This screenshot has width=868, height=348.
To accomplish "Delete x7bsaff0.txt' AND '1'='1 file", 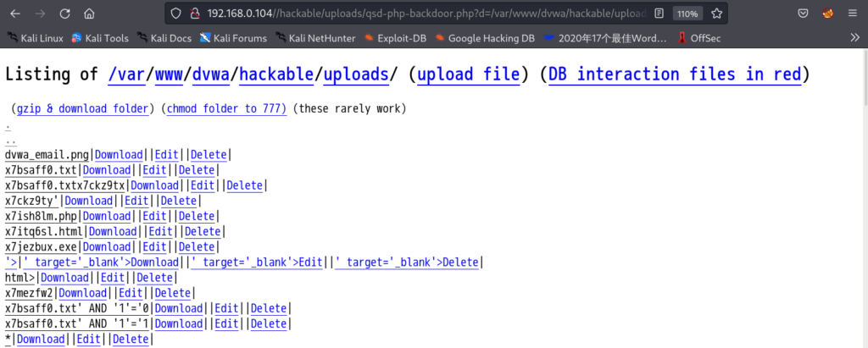I will 269,323.
